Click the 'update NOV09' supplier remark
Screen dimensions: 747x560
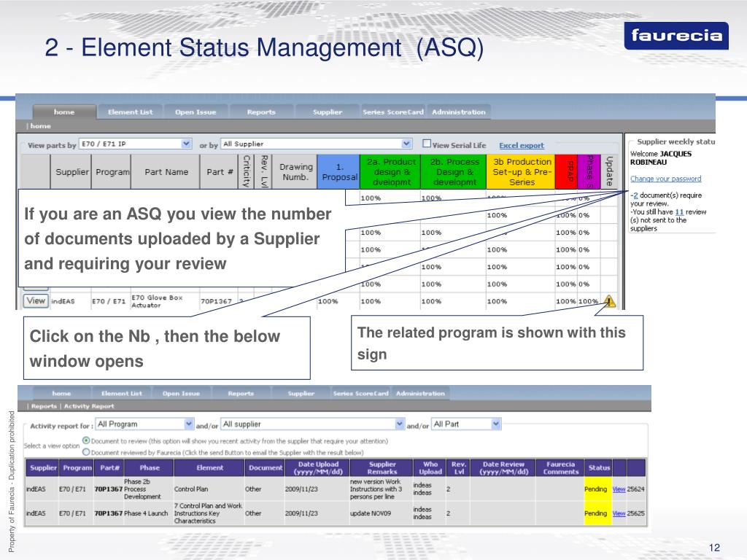tap(371, 513)
